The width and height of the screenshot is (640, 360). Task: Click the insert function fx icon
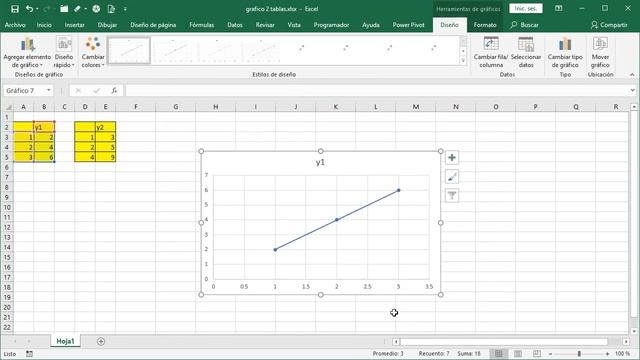(114, 91)
